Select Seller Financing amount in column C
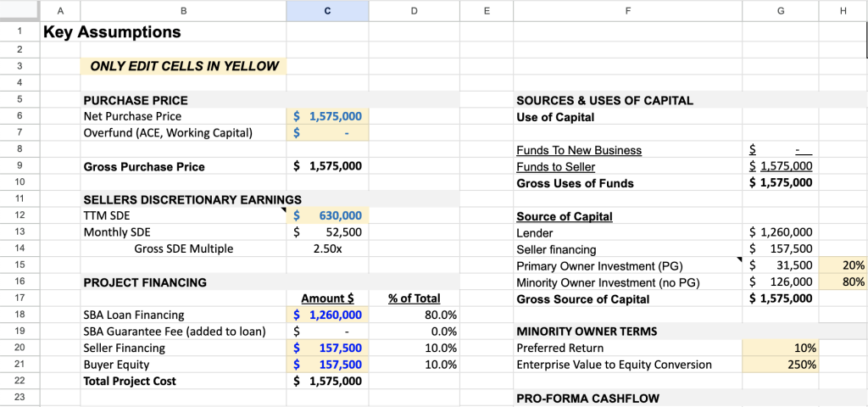Screen dimensions: 868x407 (x=327, y=348)
